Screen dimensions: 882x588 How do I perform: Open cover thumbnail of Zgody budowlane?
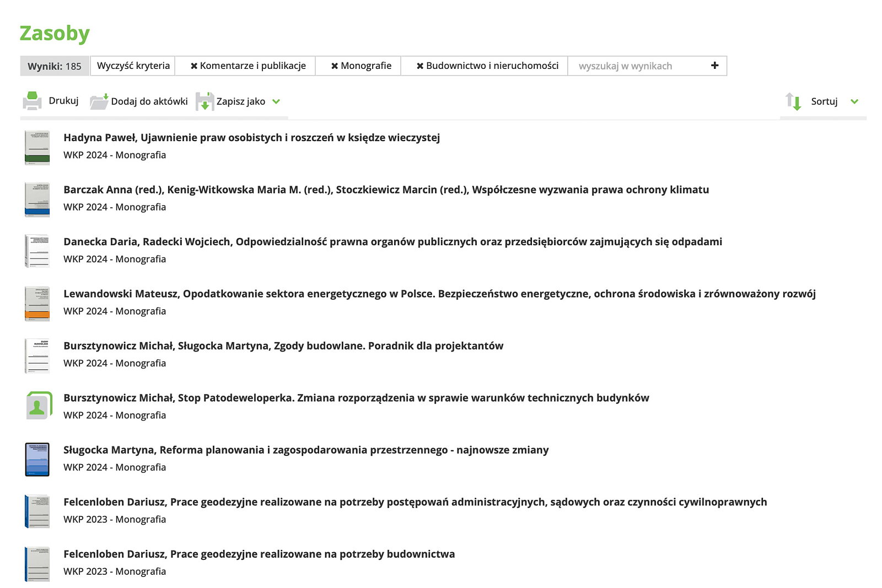pyautogui.click(x=37, y=355)
